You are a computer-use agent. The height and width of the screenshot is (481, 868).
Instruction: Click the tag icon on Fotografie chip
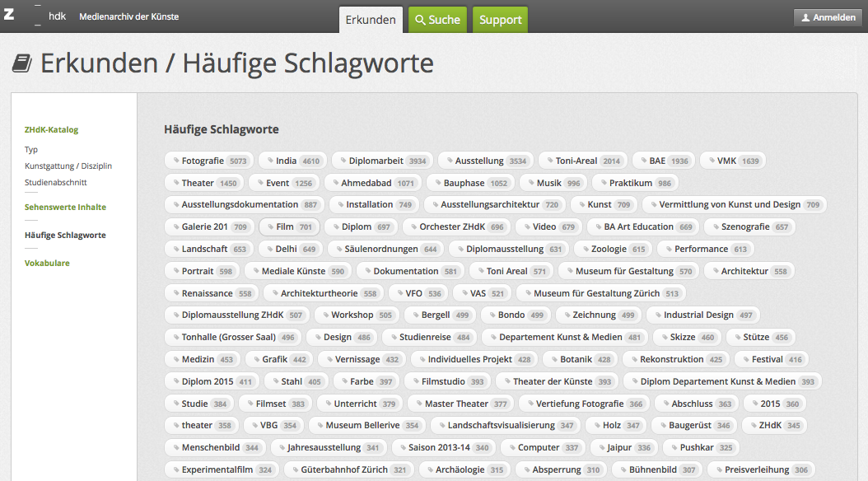(174, 161)
